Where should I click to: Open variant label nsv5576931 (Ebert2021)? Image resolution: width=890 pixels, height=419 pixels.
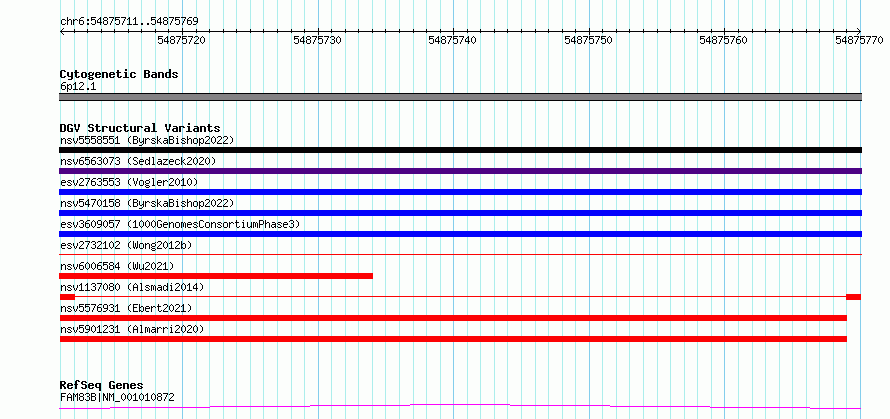point(126,308)
